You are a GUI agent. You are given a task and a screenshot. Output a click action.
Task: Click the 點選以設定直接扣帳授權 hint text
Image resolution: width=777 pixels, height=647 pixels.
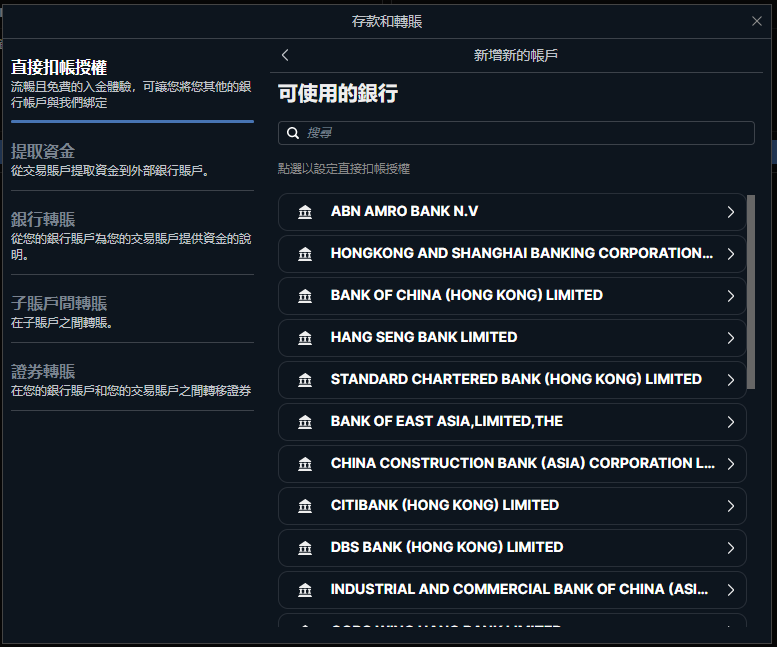click(344, 169)
